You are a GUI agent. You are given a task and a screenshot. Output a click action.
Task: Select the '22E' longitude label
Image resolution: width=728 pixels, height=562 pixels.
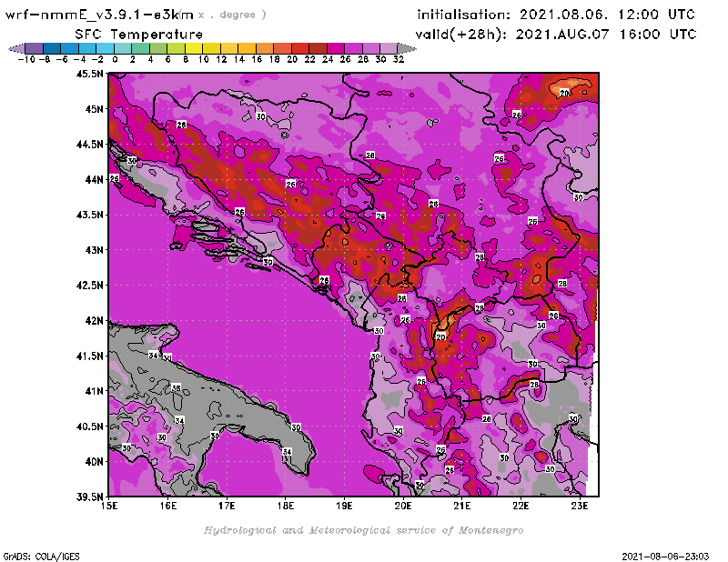[x=521, y=506]
